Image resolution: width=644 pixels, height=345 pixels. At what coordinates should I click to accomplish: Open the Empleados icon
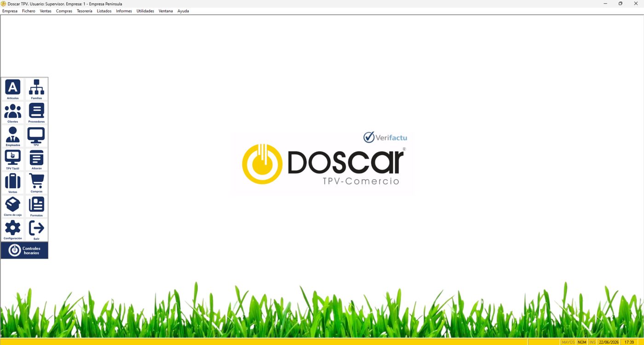(12, 136)
